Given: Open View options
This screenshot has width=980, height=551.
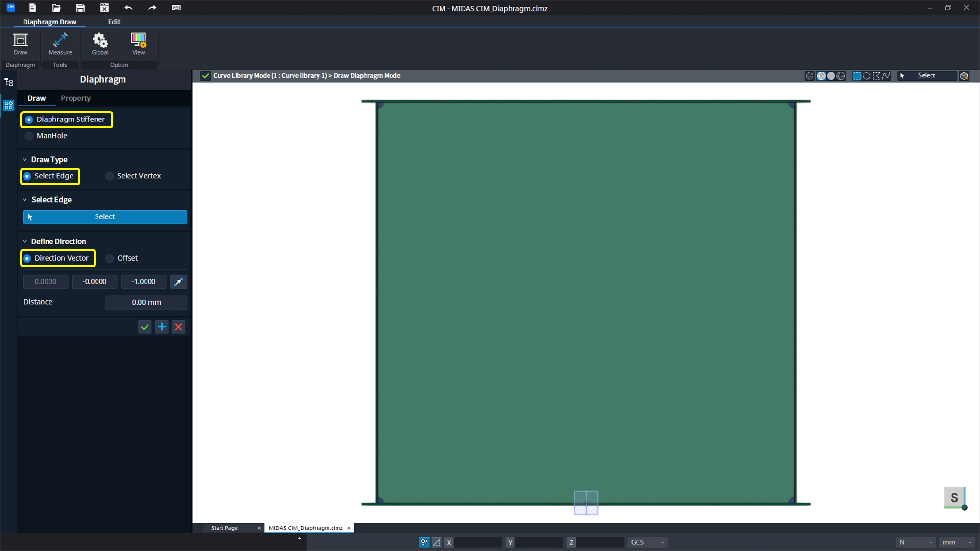Looking at the screenshot, I should [x=138, y=44].
